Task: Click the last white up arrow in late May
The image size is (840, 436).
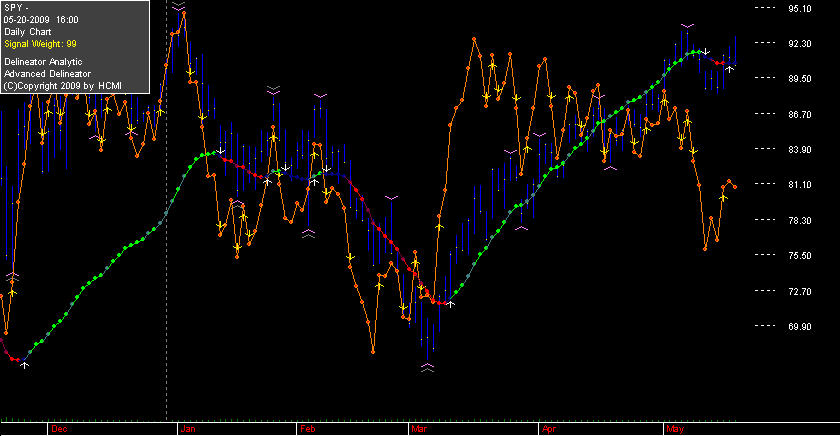Action: click(x=729, y=69)
